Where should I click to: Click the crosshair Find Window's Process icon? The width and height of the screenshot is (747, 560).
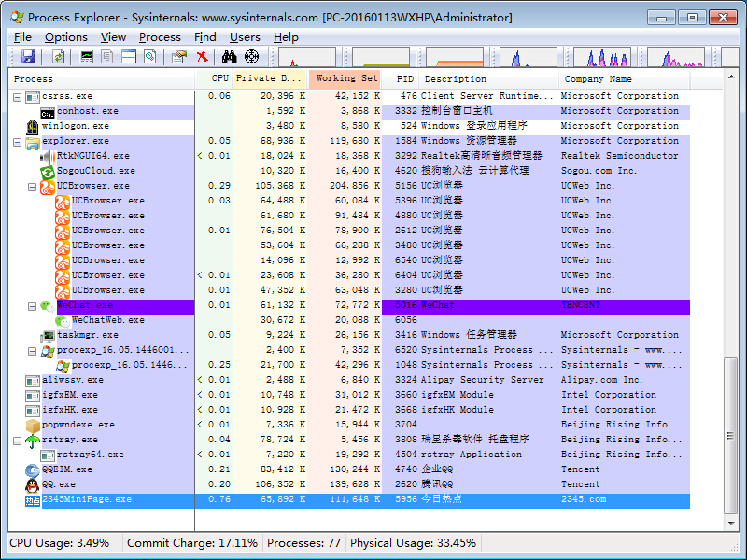click(251, 57)
